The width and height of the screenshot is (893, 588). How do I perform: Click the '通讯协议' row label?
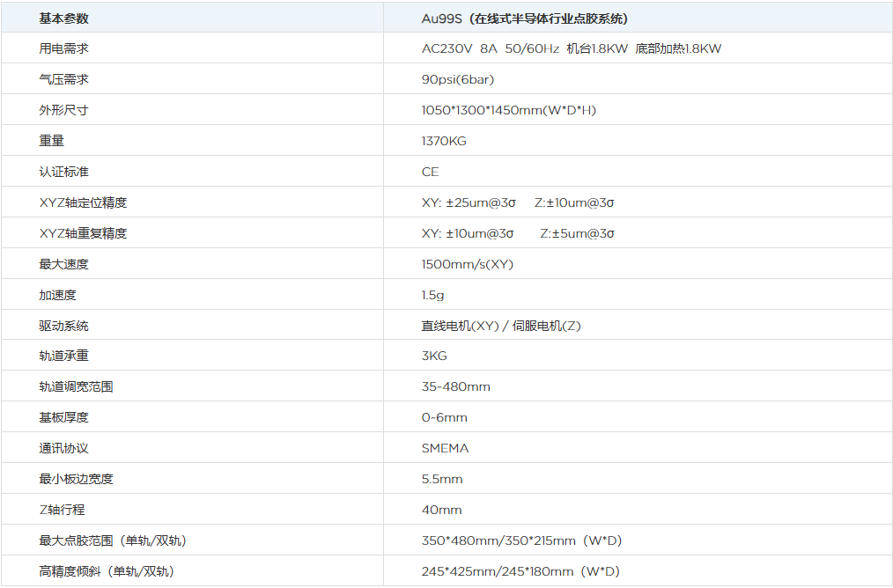[x=63, y=448]
